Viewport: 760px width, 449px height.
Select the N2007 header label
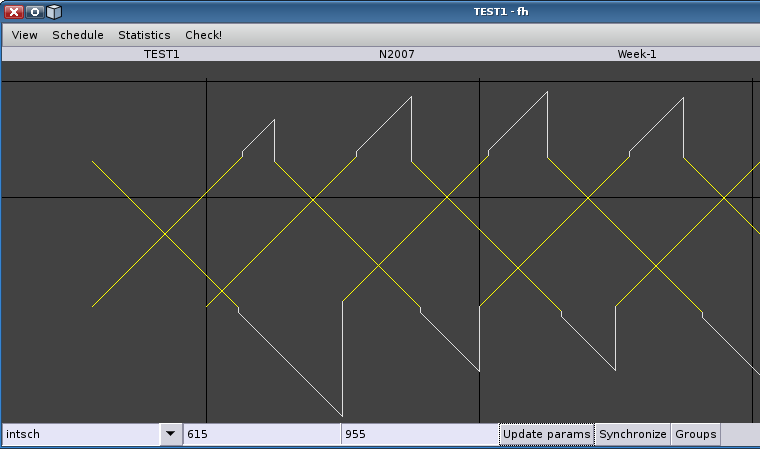coord(397,55)
